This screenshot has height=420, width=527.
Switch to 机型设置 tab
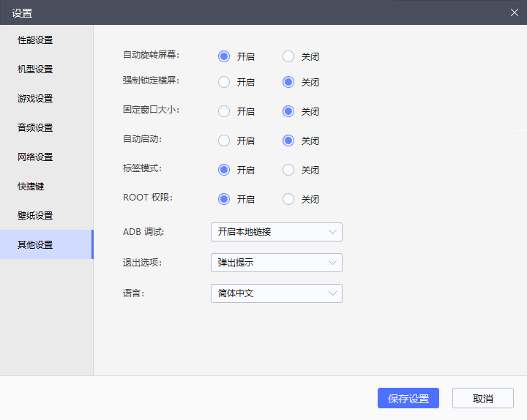(36, 70)
